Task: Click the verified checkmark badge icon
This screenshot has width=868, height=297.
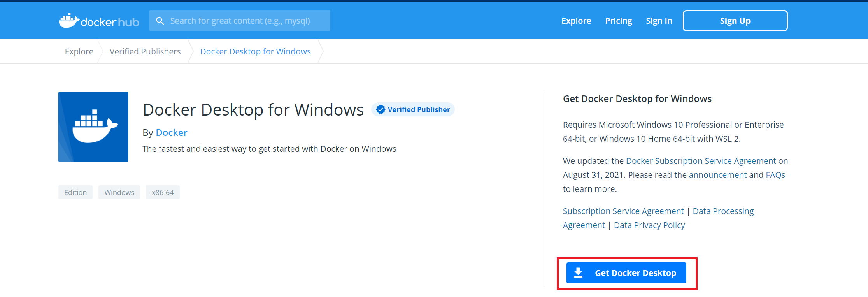Action: 381,110
